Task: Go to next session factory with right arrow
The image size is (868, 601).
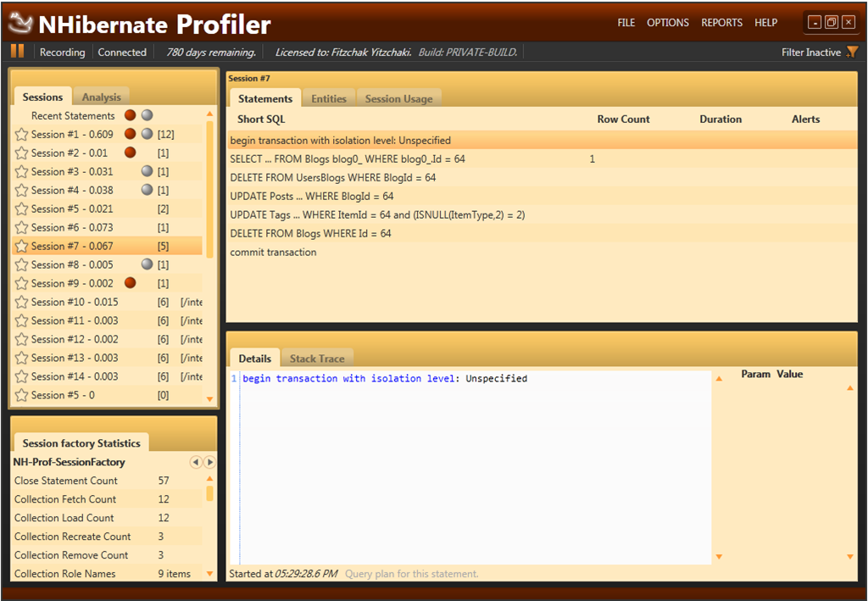Action: 210,461
